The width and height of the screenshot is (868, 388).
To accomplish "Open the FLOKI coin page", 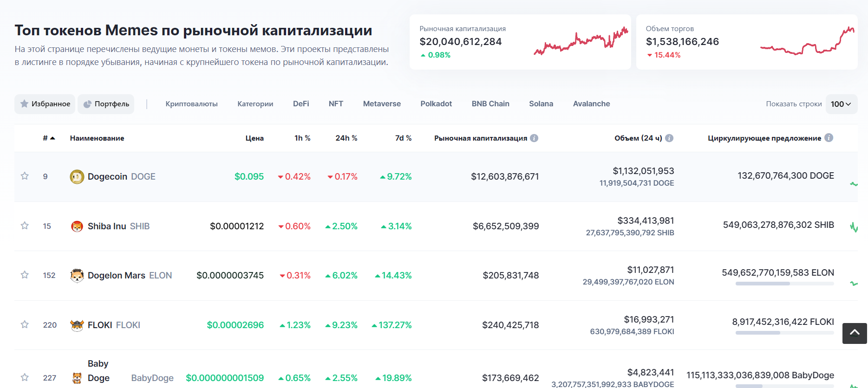I will coord(114,325).
